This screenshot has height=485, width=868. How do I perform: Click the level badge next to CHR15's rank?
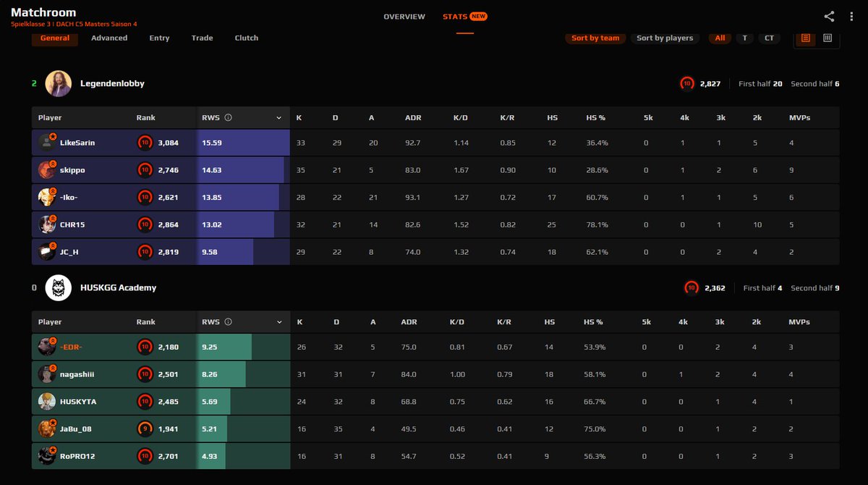coord(145,224)
